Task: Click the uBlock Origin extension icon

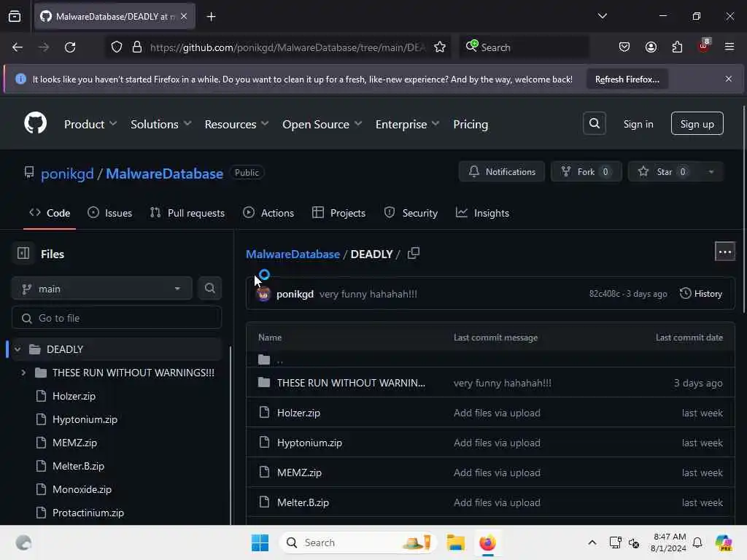Action: click(704, 46)
